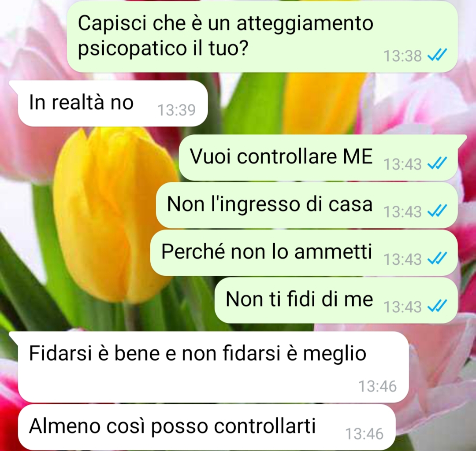This screenshot has height=451, width=476.
Task: Click blue ticks next to 'Perché non lo ammetti'
Action: click(437, 259)
